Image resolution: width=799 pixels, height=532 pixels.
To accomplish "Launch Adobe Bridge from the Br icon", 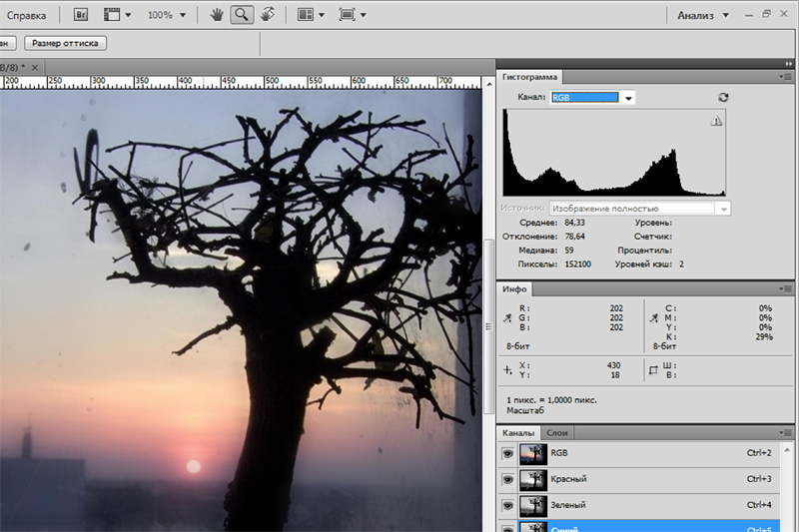I will [83, 15].
